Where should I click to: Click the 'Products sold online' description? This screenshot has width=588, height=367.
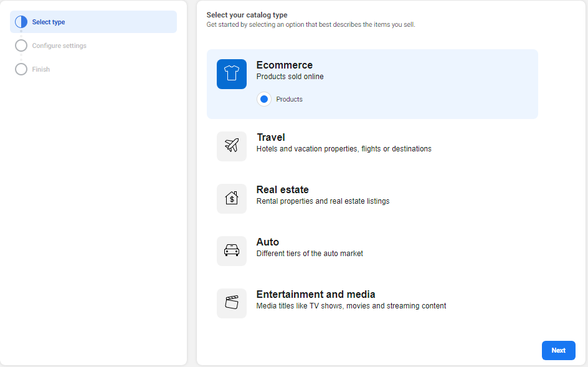point(290,77)
